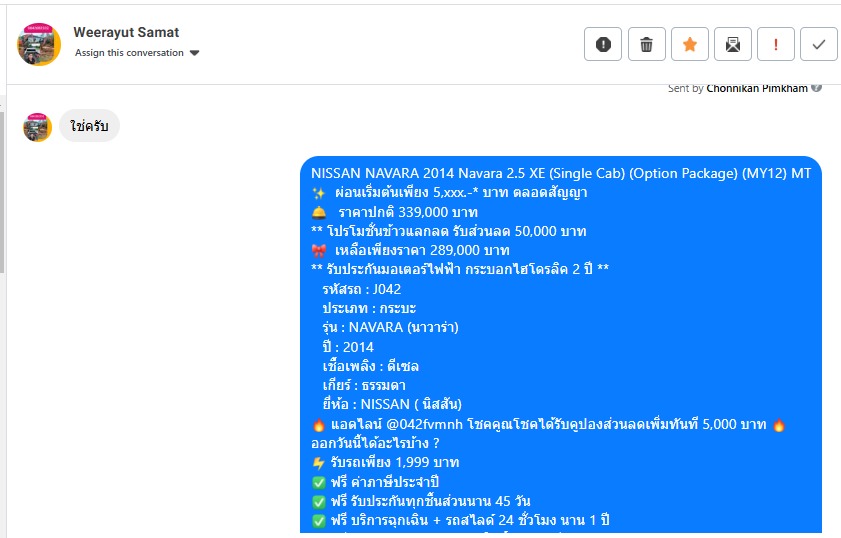Click the @042fvmnh LINE ID text

pos(424,424)
